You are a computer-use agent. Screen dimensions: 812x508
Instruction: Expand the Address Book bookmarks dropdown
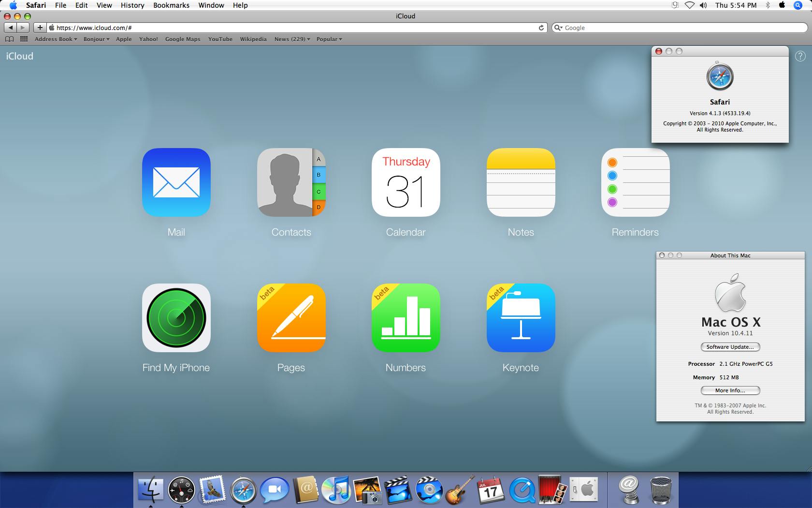[56, 39]
